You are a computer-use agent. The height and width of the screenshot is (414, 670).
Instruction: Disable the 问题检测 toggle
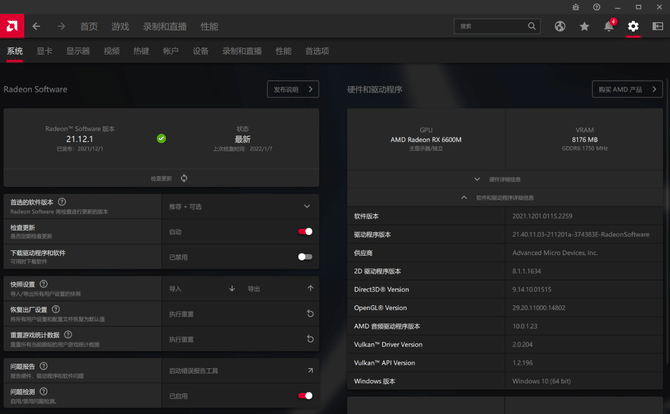(x=305, y=395)
